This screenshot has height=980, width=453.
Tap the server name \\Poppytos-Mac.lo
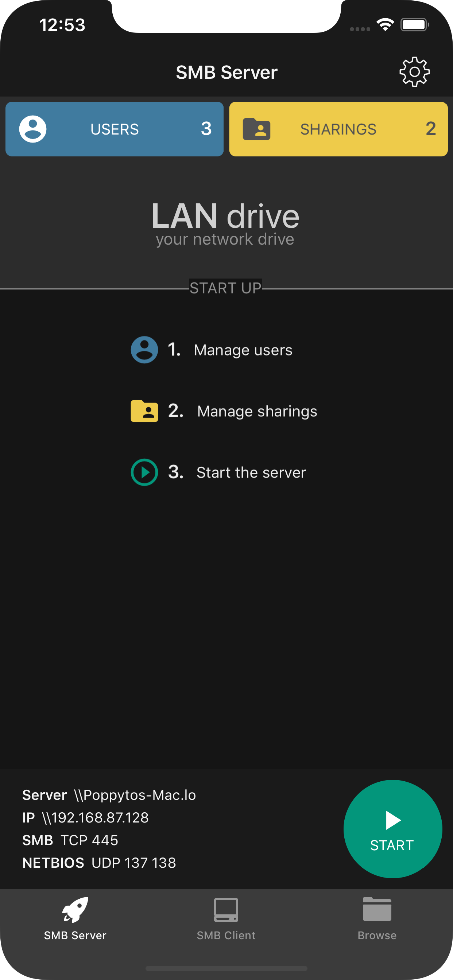[135, 795]
